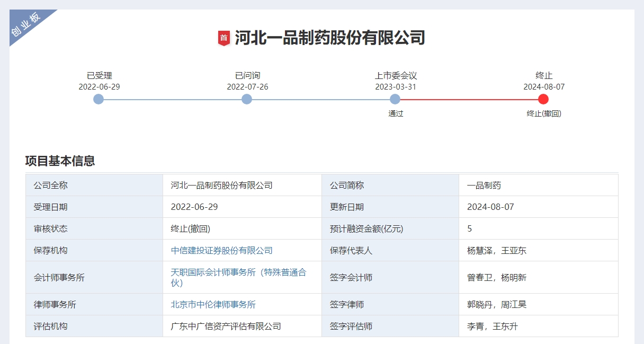Click the 创业板 corner ribbon badge
The height and width of the screenshot is (344, 644).
coord(26,25)
